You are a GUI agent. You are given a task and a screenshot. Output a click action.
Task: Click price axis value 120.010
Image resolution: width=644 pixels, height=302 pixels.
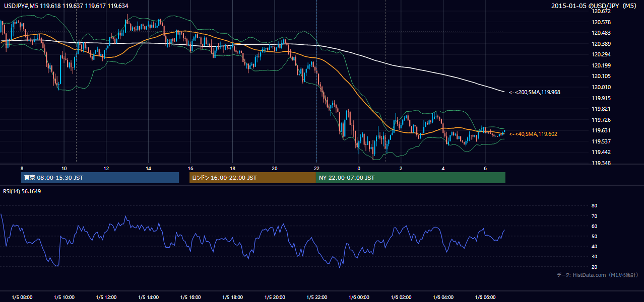coord(601,87)
